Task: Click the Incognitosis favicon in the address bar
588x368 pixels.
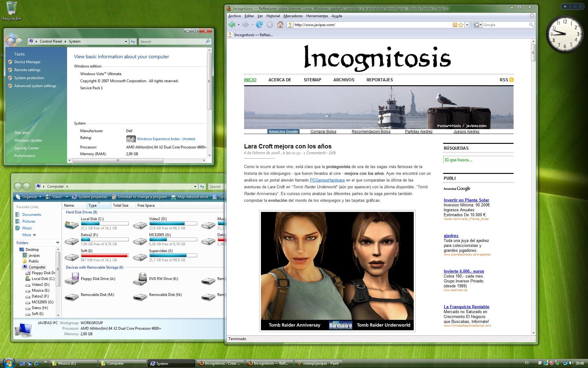Action: 290,25
